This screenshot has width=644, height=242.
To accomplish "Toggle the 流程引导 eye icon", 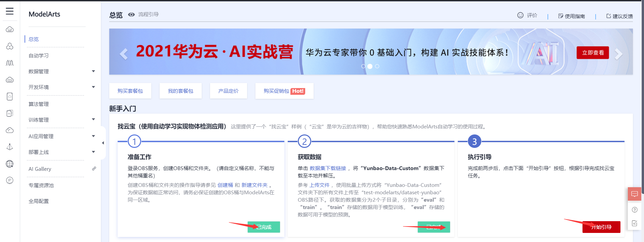I will point(131,14).
